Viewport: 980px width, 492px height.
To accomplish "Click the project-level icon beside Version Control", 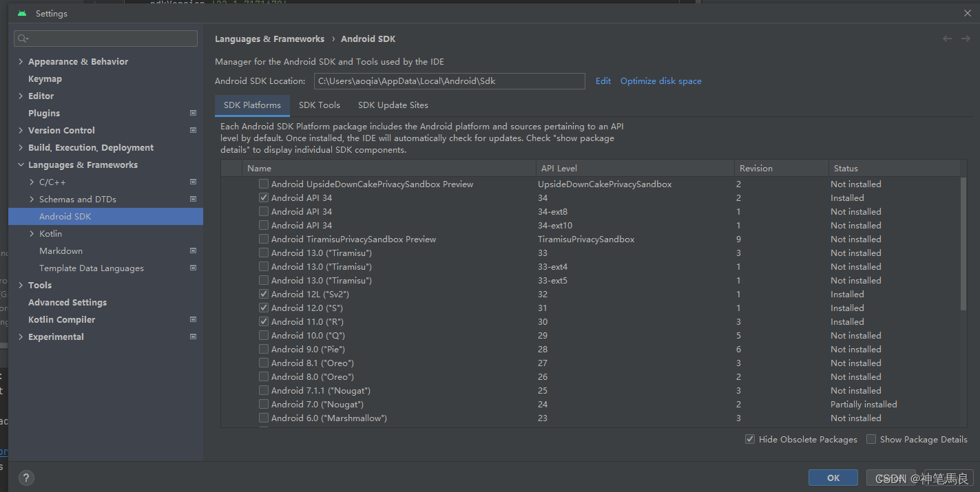I will (193, 130).
